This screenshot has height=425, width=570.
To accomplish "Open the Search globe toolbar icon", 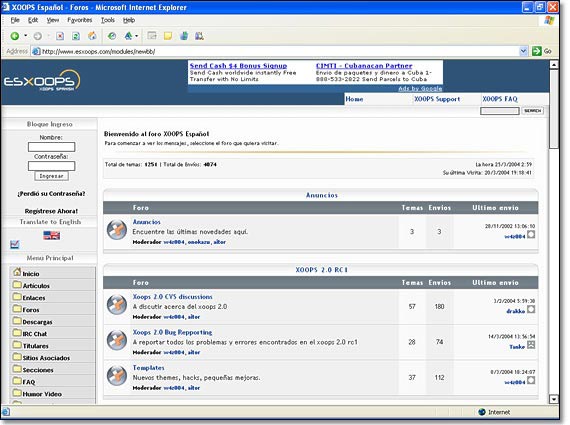I will (x=112, y=36).
